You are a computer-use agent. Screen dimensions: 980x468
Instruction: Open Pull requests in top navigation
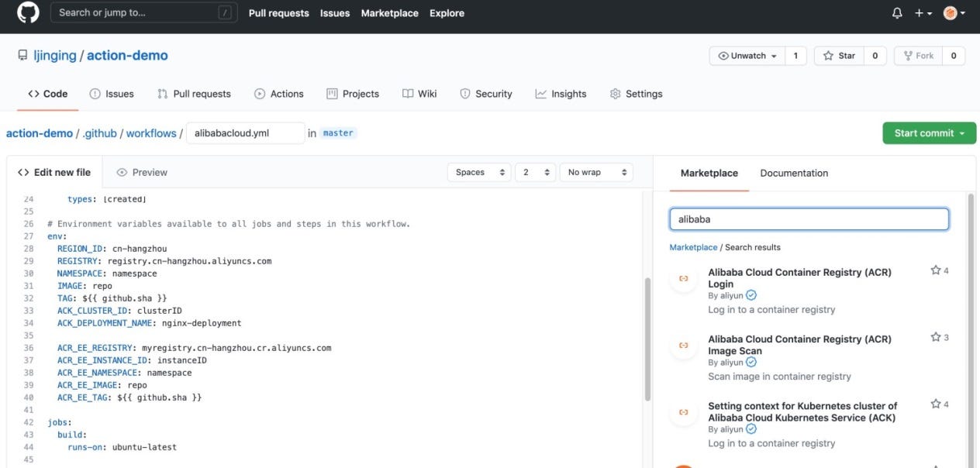tap(278, 13)
